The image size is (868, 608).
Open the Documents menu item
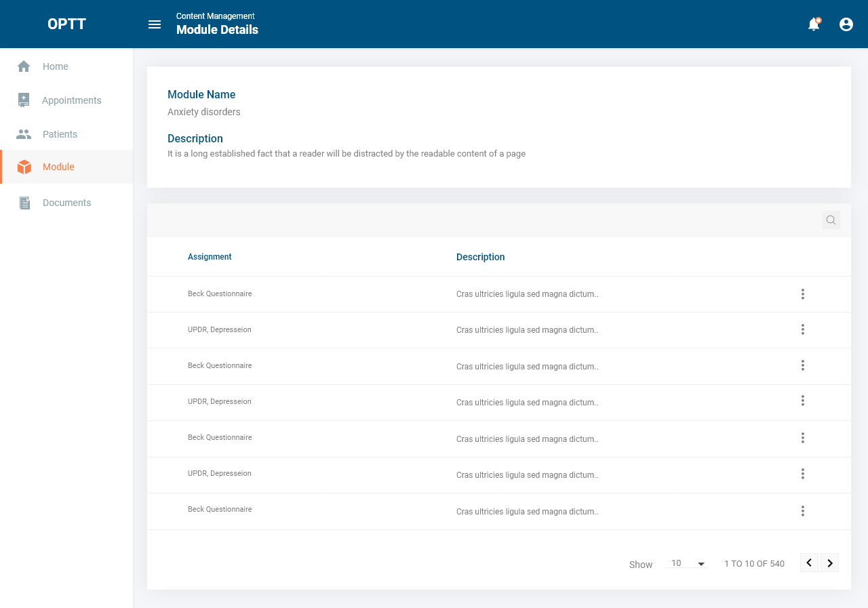point(66,203)
